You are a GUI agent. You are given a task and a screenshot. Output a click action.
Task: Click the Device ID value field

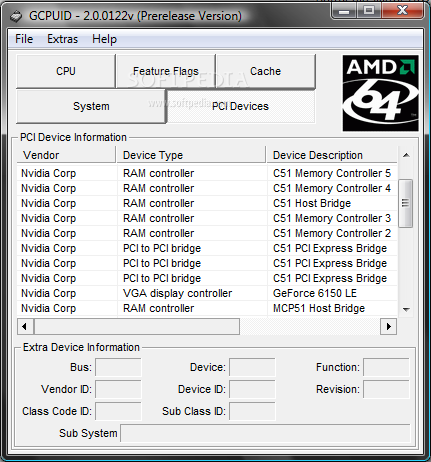pyautogui.click(x=252, y=389)
